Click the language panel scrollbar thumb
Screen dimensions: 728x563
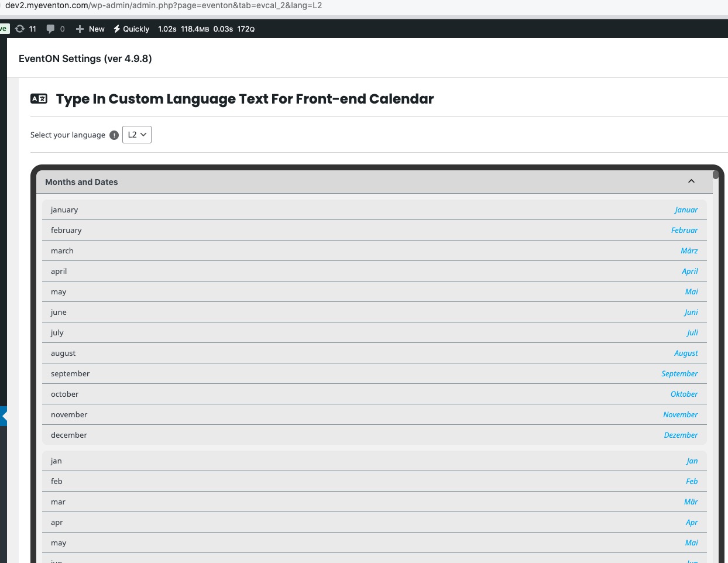(715, 174)
